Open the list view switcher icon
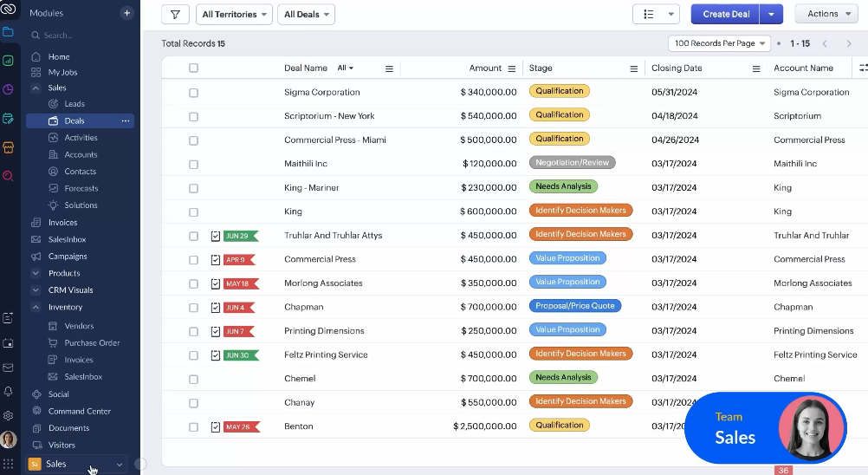This screenshot has width=868, height=475. click(x=656, y=14)
